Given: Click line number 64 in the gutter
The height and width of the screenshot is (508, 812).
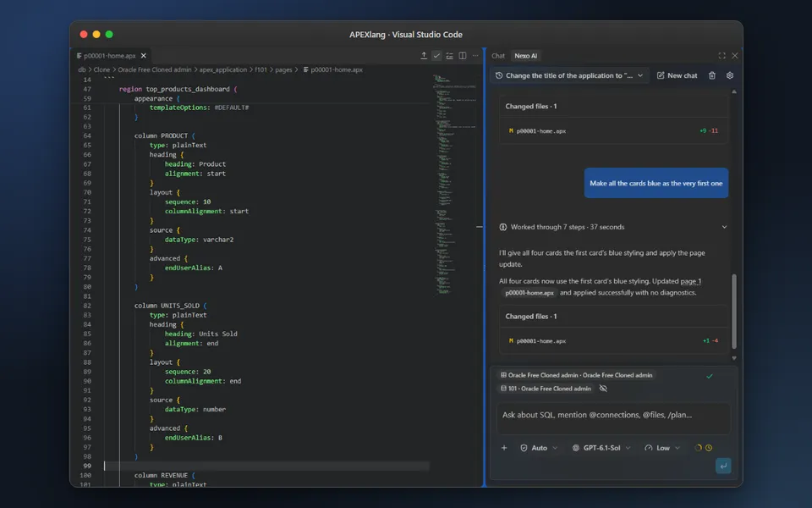Looking at the screenshot, I should click(87, 135).
